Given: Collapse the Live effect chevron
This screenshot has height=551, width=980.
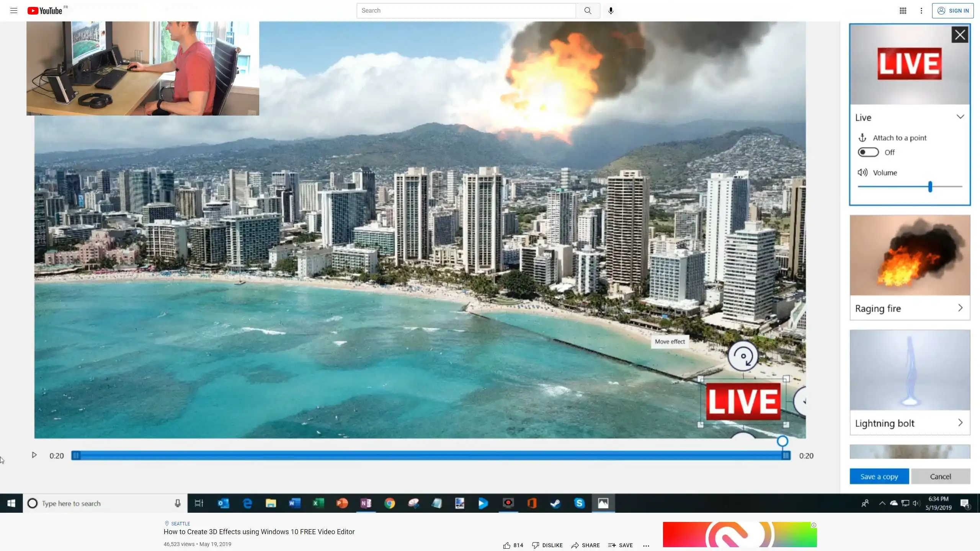Looking at the screenshot, I should point(960,117).
